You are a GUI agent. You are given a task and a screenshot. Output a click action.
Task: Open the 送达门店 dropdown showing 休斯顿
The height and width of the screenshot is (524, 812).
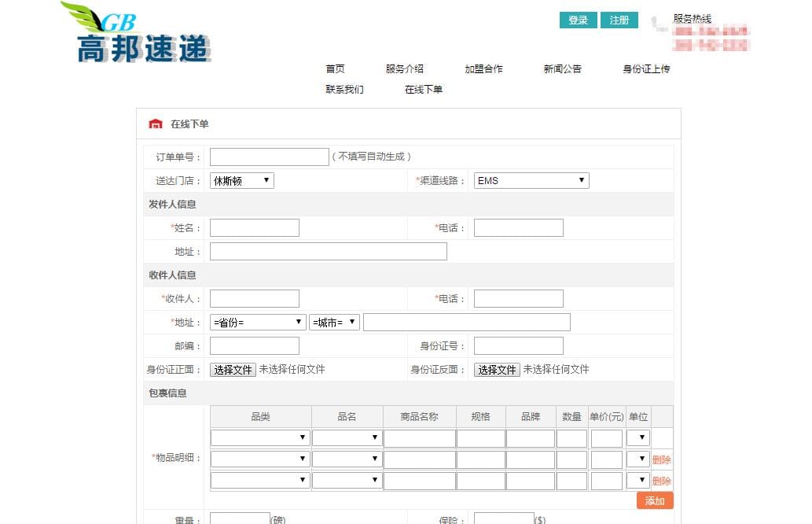point(242,180)
